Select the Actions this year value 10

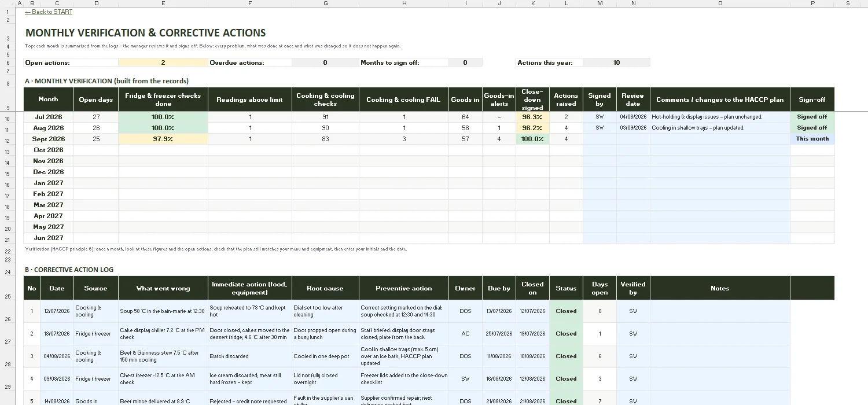[x=616, y=62]
